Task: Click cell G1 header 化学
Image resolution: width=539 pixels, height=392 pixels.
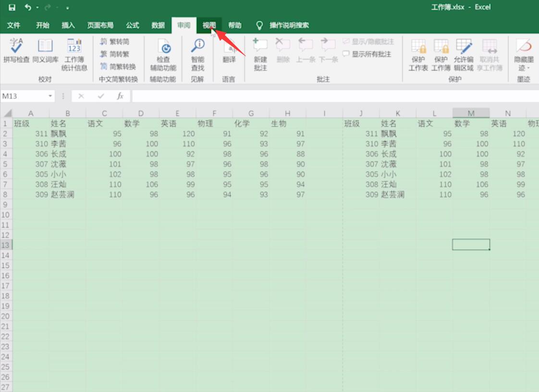Action: pos(251,123)
